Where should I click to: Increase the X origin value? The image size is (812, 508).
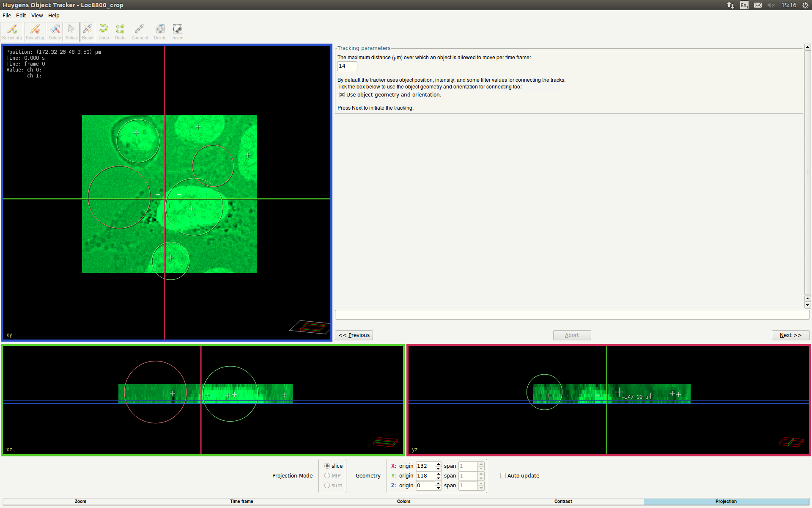439,464
